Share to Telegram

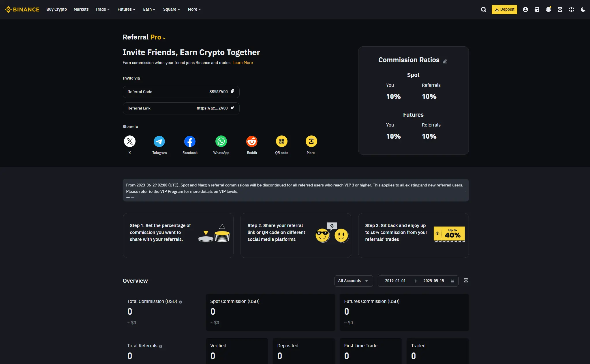159,142
